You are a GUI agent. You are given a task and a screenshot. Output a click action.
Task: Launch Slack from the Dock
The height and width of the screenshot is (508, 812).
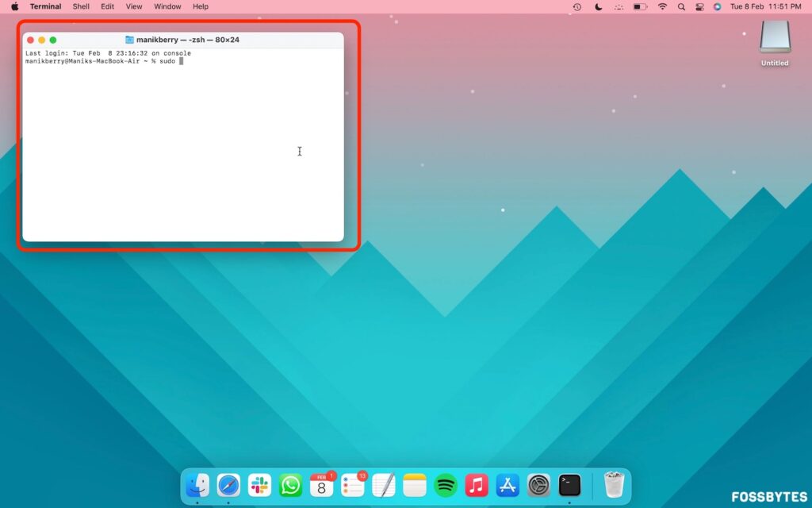tap(259, 485)
